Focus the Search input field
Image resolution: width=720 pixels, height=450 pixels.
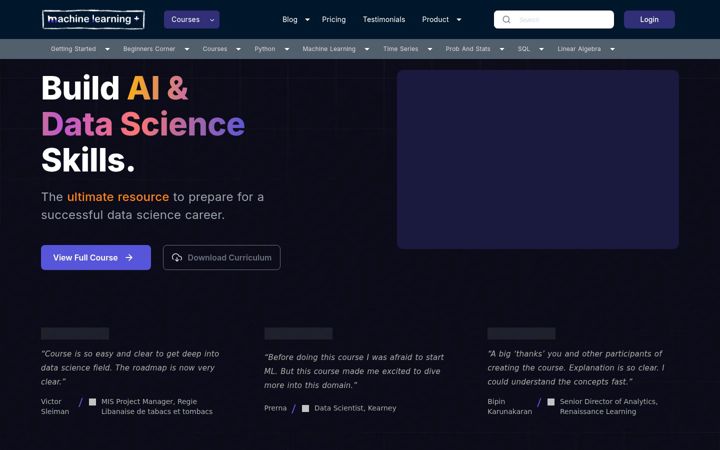click(x=554, y=20)
